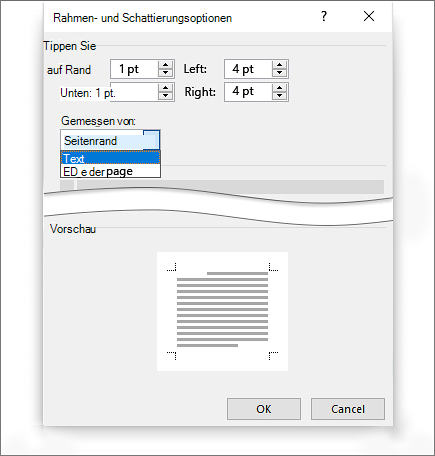Decrease the Unten value with down arrow
Screen dimensions: 435x456
click(x=165, y=95)
